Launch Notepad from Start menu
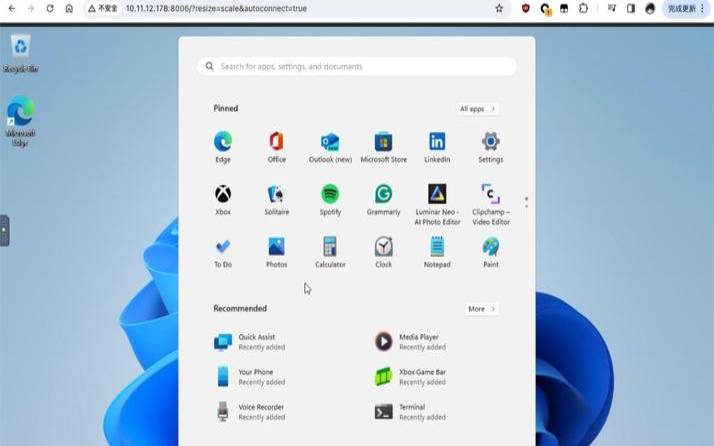 (437, 252)
